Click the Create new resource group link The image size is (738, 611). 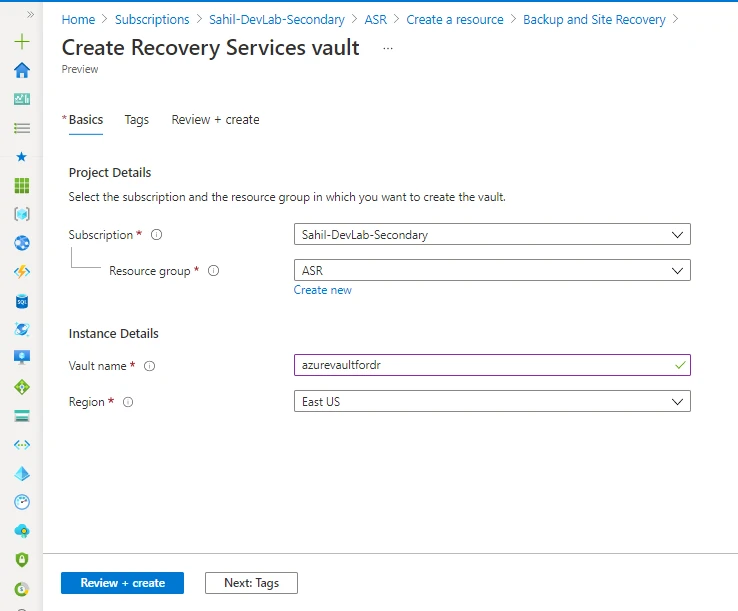(x=322, y=290)
